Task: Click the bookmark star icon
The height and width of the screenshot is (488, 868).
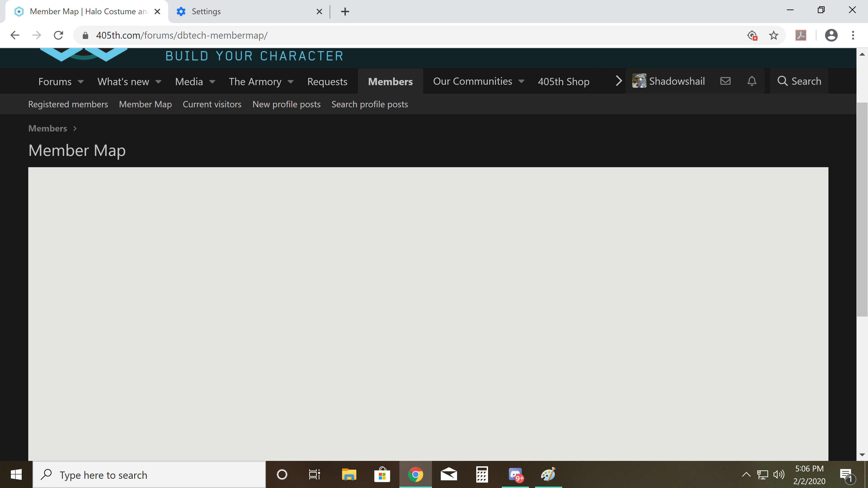Action: [x=774, y=35]
